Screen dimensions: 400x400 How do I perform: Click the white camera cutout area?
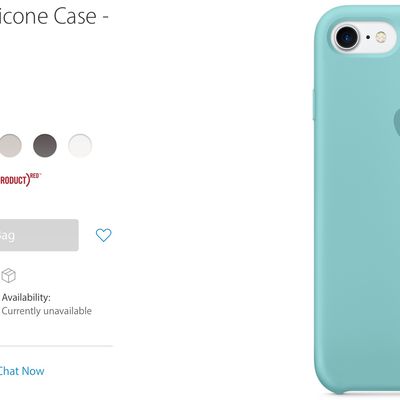[x=365, y=37]
